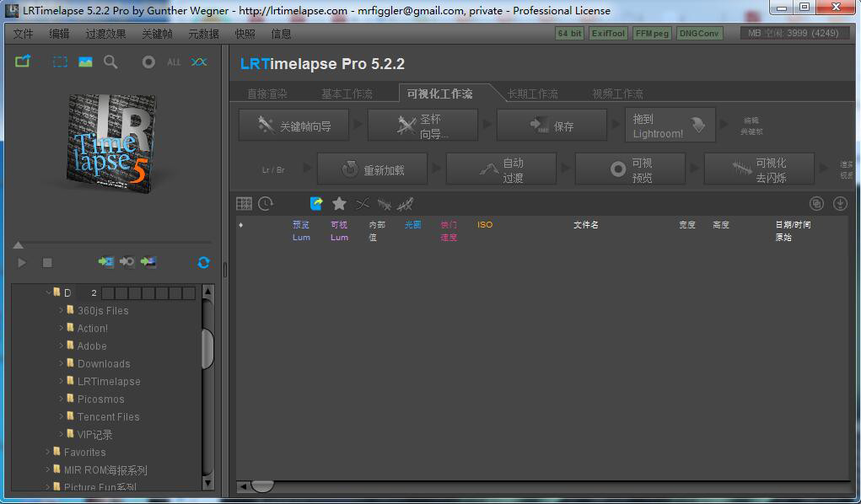
Task: Click the 关键帧向导 button
Action: coord(293,126)
